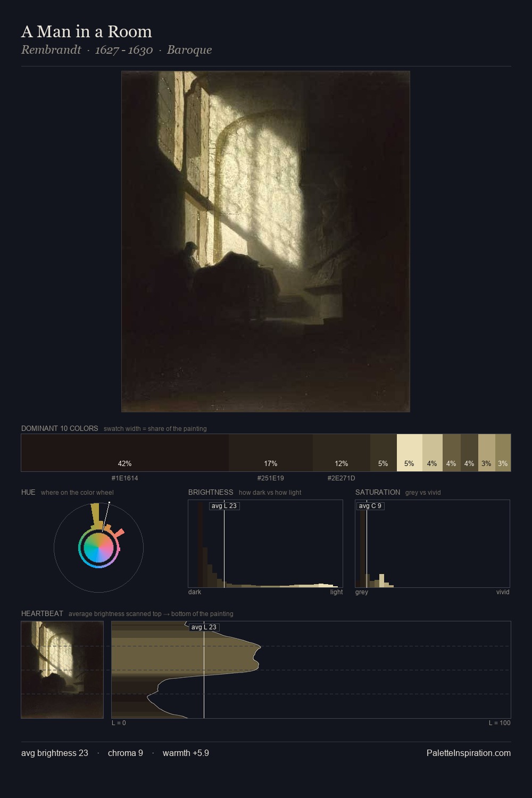Click the 'L = 0' axis label
The image size is (532, 798).
[119, 723]
